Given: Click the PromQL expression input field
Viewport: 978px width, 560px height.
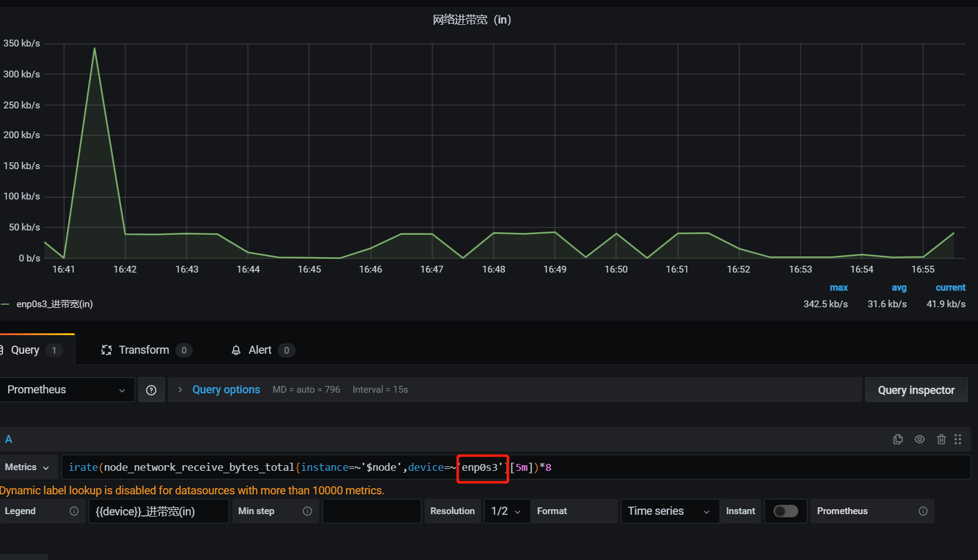Looking at the screenshot, I should click(516, 467).
